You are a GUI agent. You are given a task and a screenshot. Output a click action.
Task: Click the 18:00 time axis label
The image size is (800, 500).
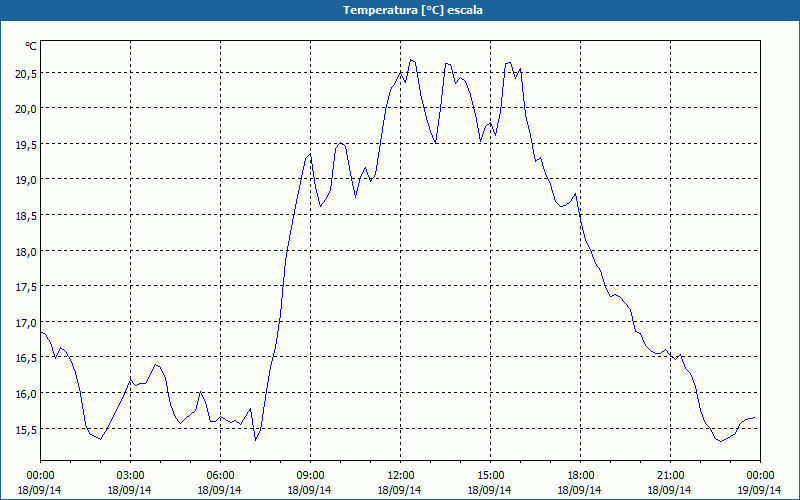pos(581,476)
